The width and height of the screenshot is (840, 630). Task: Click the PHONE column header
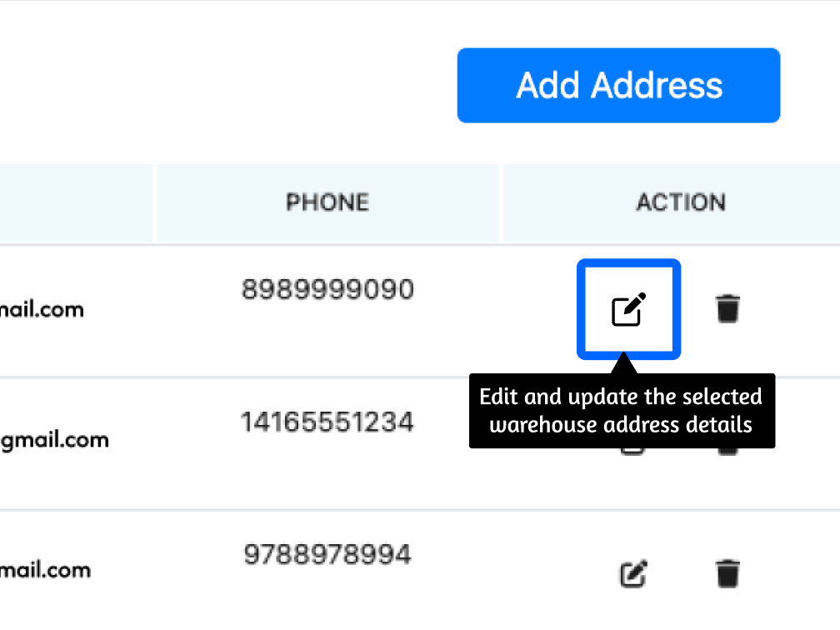(x=327, y=202)
